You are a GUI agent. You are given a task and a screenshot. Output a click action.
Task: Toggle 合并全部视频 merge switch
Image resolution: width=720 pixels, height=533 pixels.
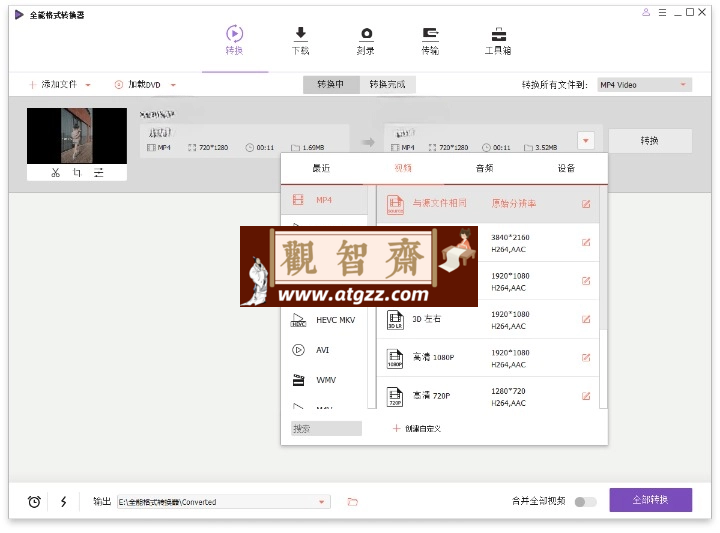(585, 502)
